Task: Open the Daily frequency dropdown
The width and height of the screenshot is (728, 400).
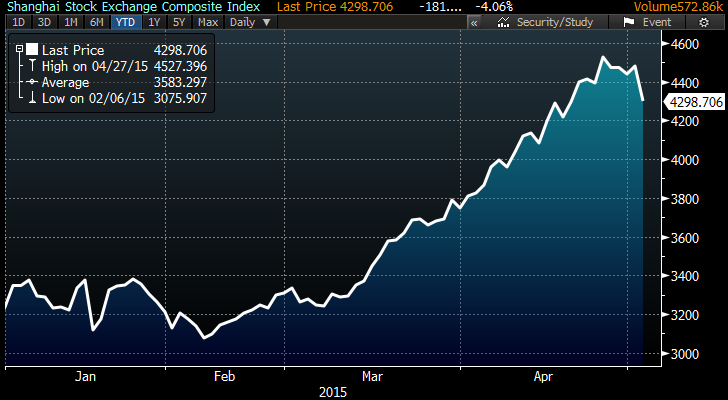Action: (250, 22)
